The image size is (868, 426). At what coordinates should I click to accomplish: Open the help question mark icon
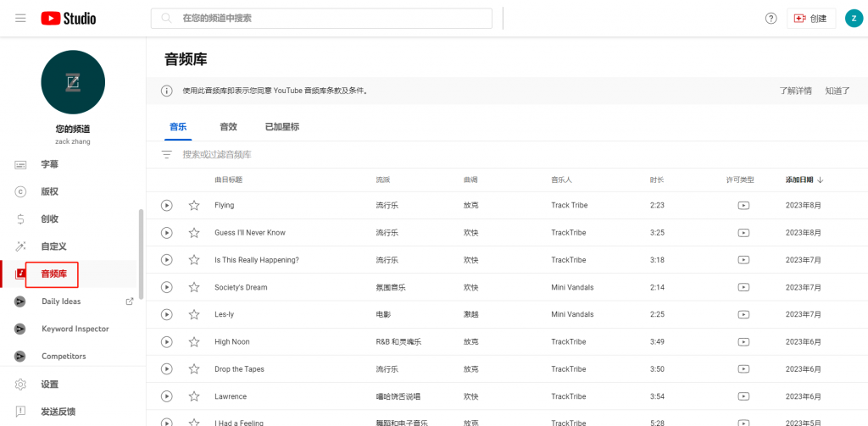pos(771,19)
